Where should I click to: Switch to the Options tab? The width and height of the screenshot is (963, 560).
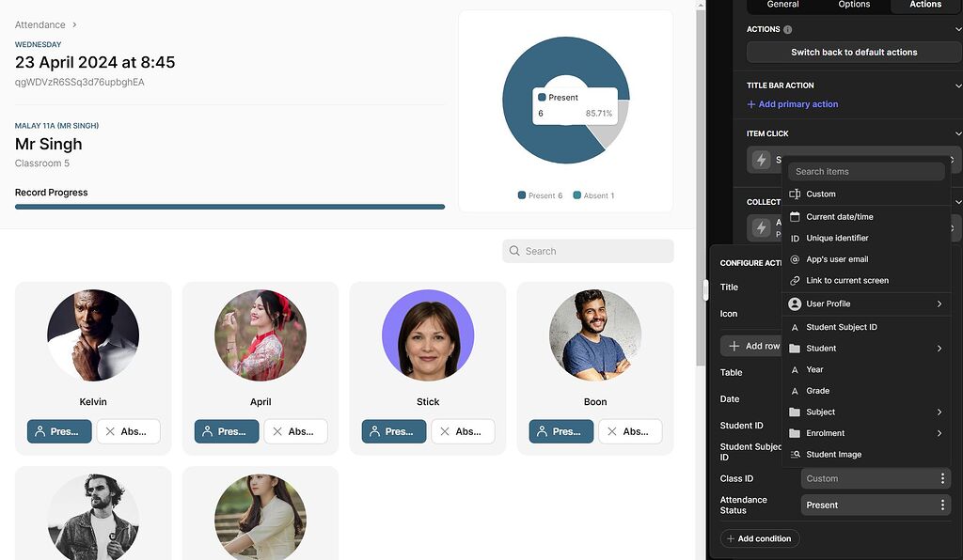coord(854,6)
